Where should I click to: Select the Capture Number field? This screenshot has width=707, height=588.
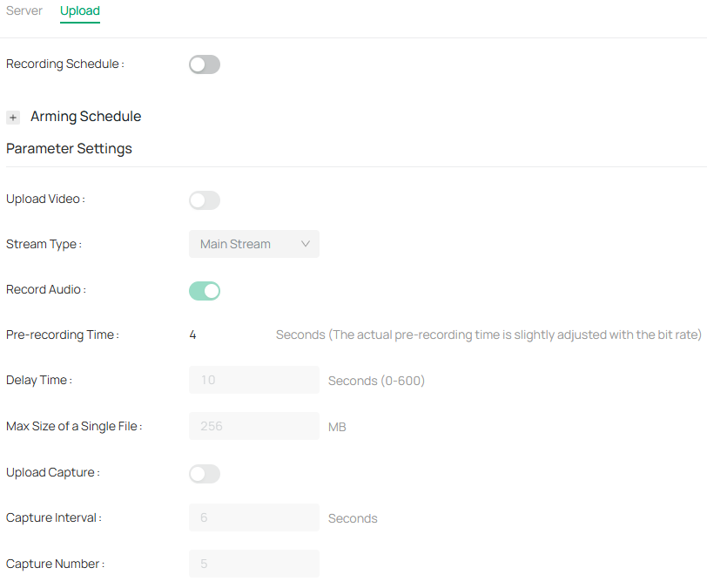click(x=253, y=564)
